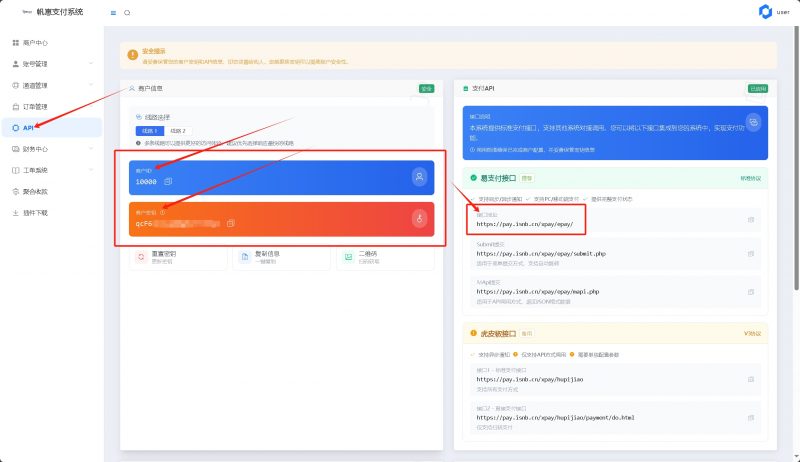Open 插件下载 in the sidebar
This screenshot has width=800, height=462.
pyautogui.click(x=35, y=212)
